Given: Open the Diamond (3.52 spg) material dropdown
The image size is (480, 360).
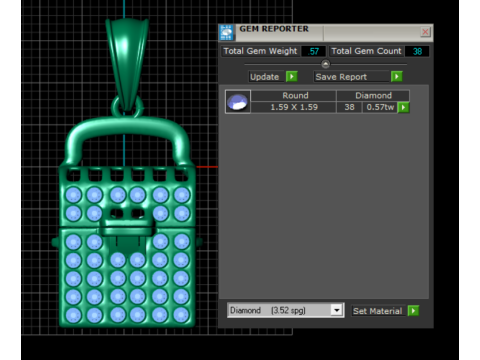Looking at the screenshot, I should coord(337,310).
